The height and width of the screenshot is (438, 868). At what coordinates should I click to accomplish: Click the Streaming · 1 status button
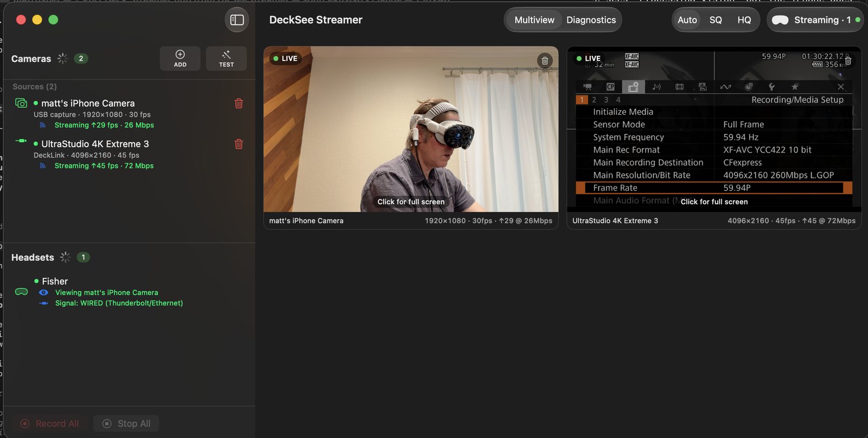pyautogui.click(x=815, y=20)
